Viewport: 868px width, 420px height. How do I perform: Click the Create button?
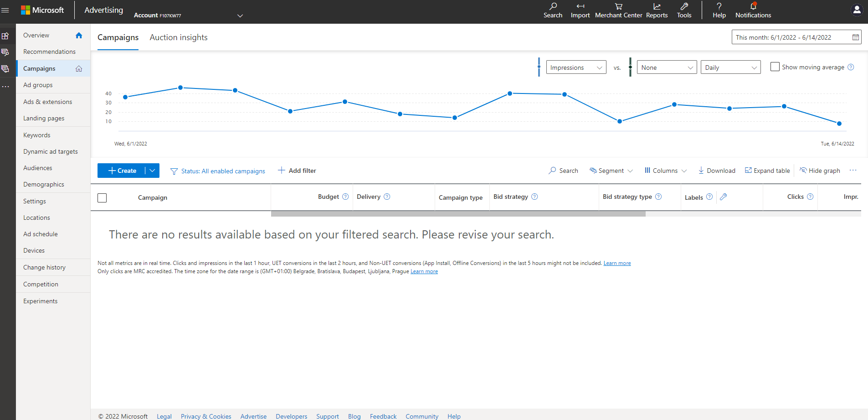coord(122,171)
